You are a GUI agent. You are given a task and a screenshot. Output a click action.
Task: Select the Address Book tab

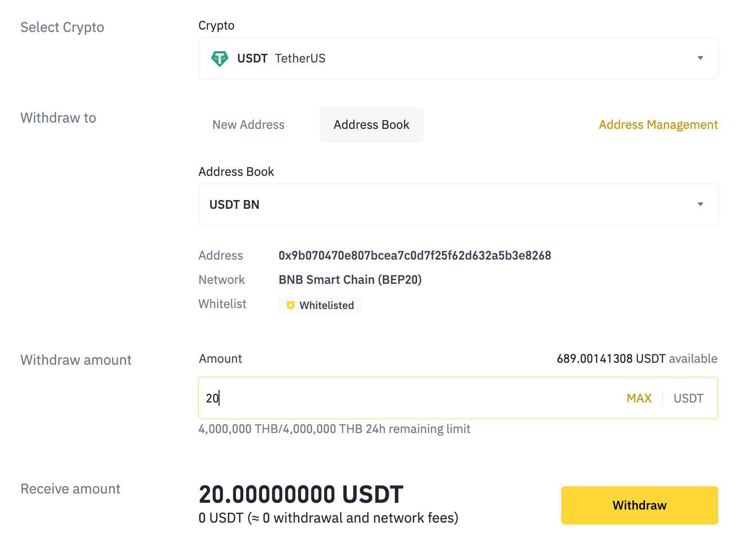coord(372,124)
